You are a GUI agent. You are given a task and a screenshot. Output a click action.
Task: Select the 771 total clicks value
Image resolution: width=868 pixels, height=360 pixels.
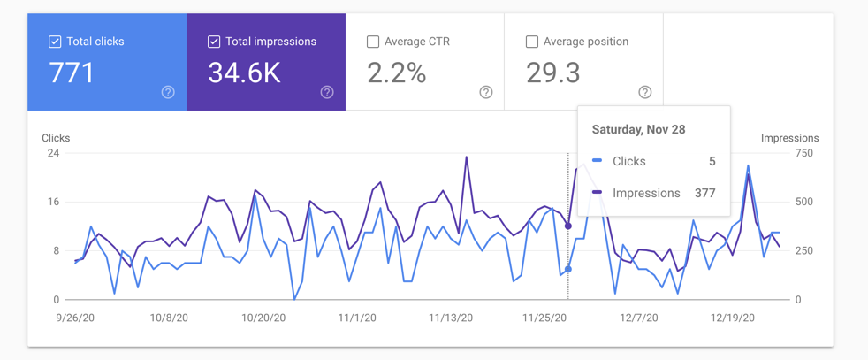[x=72, y=73]
